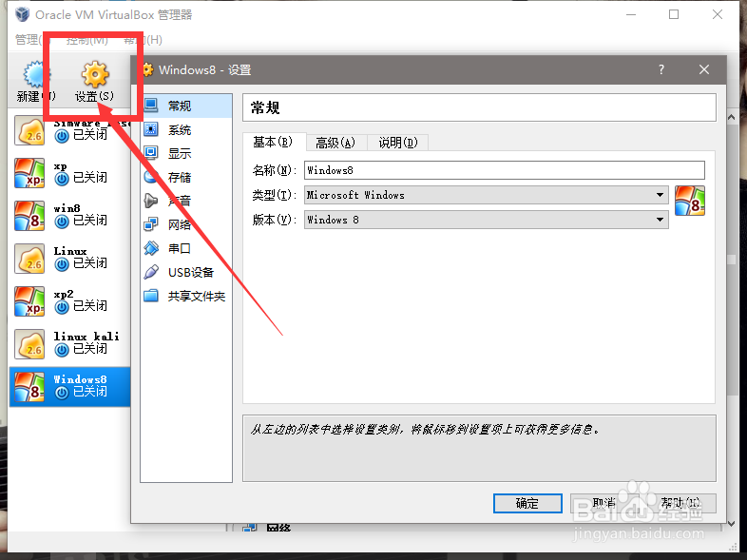The image size is (747, 560).
Task: Select the linux_kali virtual machine icon
Action: click(x=29, y=344)
